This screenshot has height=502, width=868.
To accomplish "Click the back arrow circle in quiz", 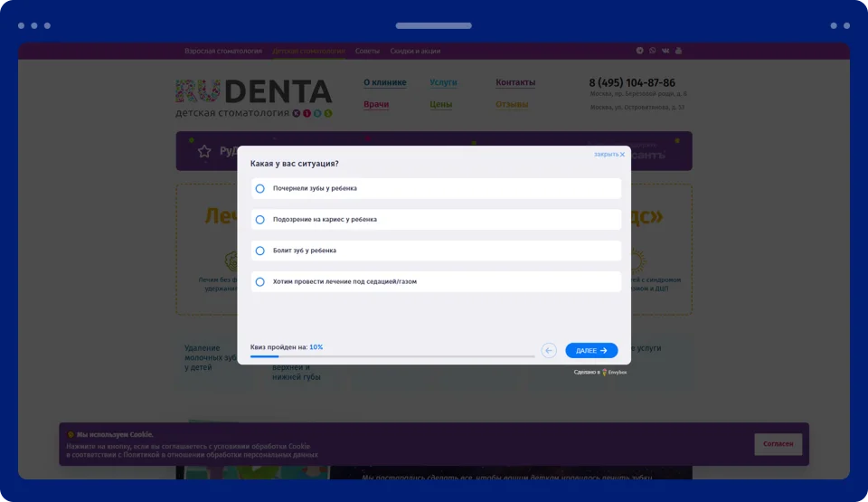I will pos(549,350).
